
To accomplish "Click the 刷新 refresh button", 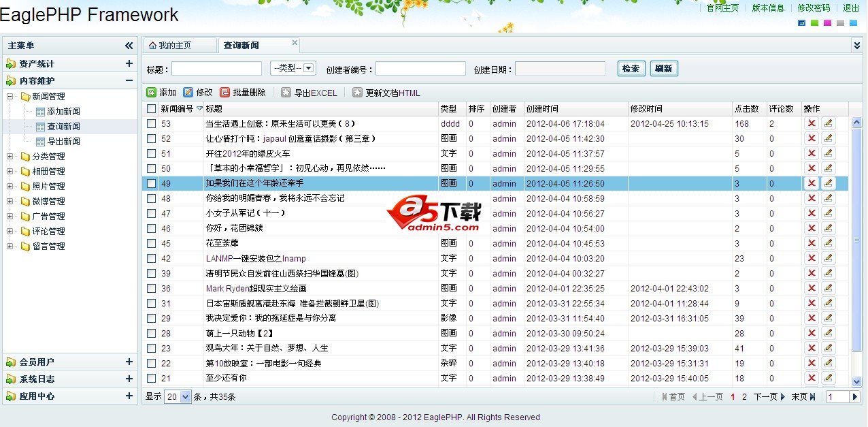I will point(663,69).
